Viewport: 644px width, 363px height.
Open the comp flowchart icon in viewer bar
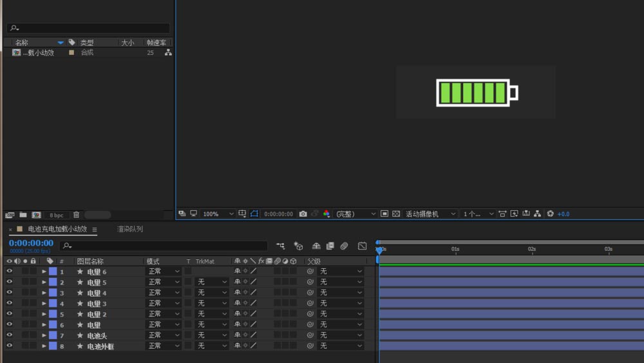coord(537,214)
